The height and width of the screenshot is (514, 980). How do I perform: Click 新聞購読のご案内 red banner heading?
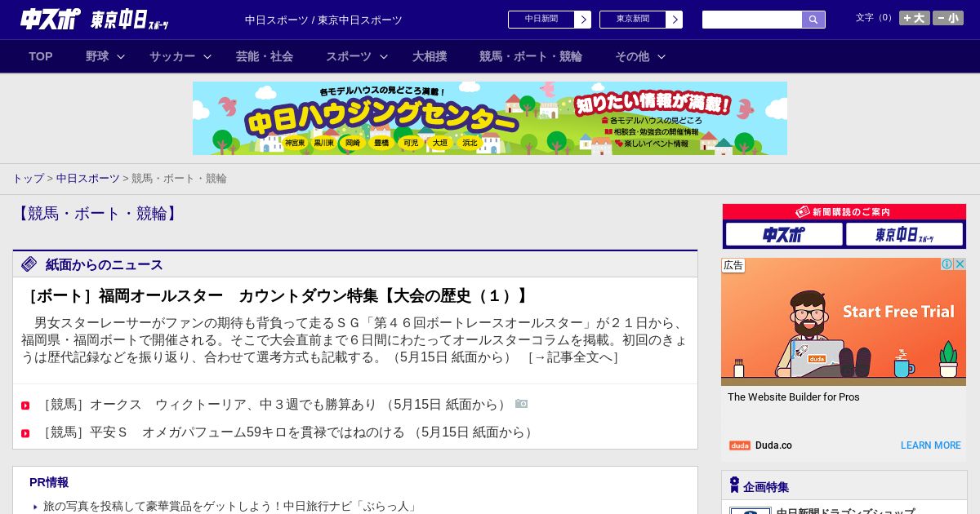click(x=844, y=211)
